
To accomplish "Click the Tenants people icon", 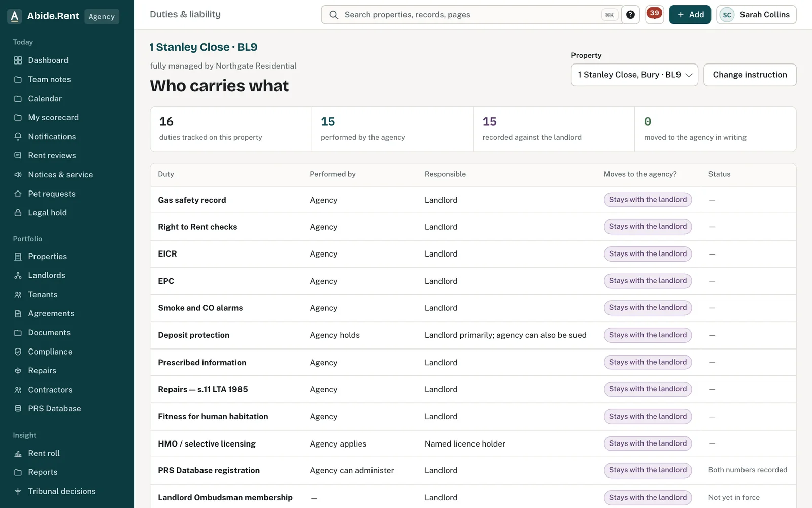I will (x=18, y=295).
